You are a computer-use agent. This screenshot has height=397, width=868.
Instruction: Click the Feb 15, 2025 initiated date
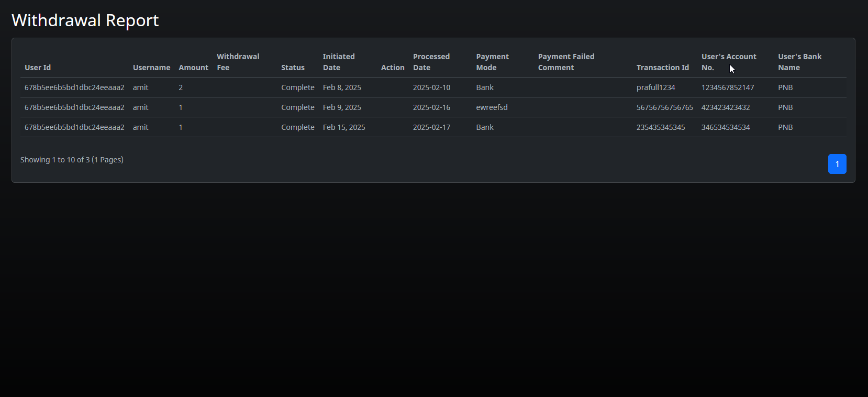(x=344, y=127)
